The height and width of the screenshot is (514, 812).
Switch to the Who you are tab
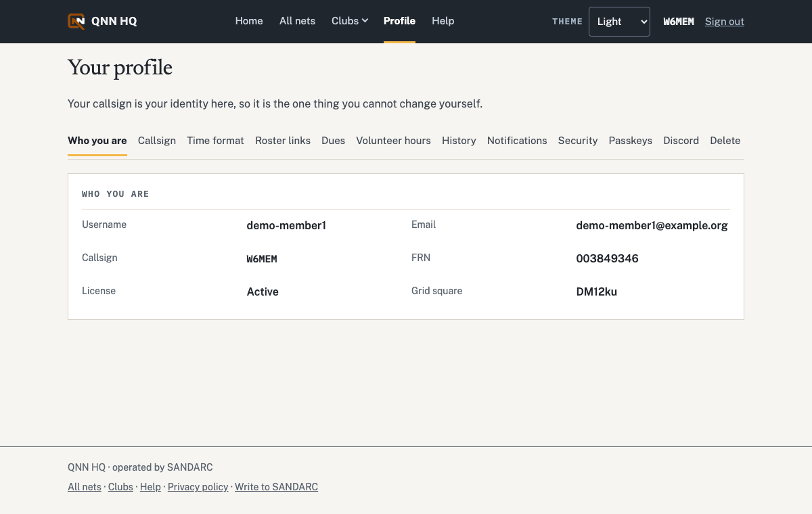[97, 141]
